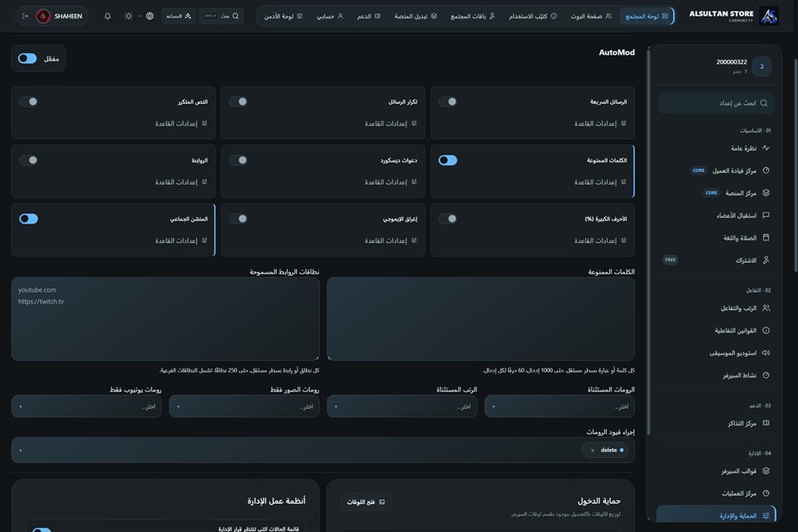Enable the دعوات ديسكورد rule switch
Screen dimensions: 798x532
click(x=239, y=160)
